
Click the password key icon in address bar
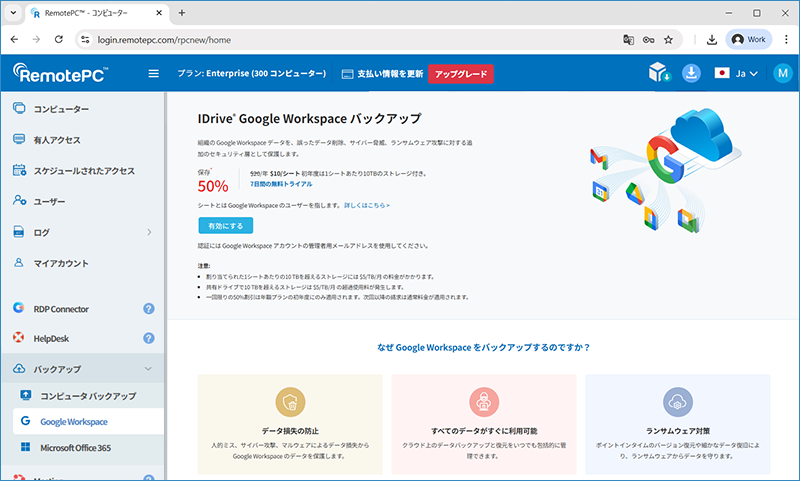coord(648,40)
